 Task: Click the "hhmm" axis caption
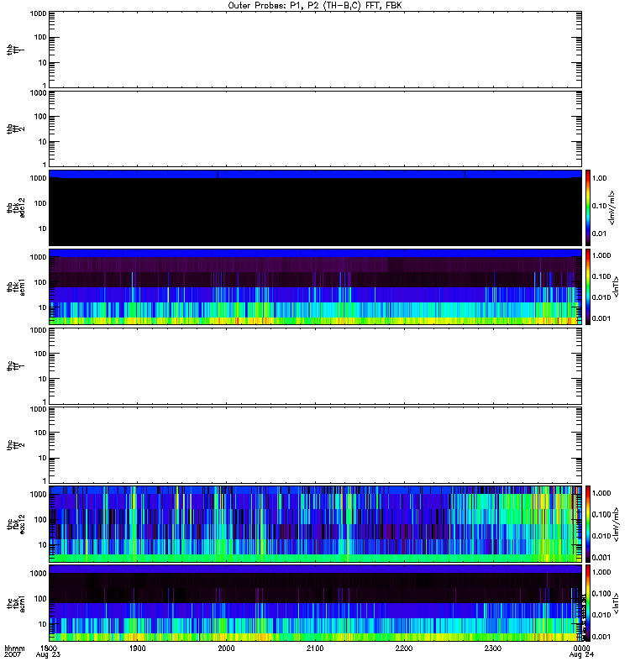coord(14,648)
